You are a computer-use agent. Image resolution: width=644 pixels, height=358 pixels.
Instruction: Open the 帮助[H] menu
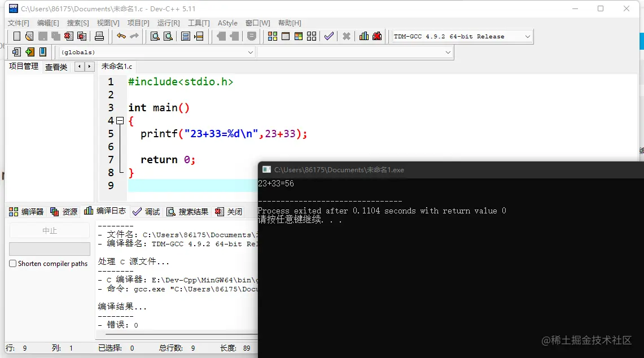click(x=290, y=23)
